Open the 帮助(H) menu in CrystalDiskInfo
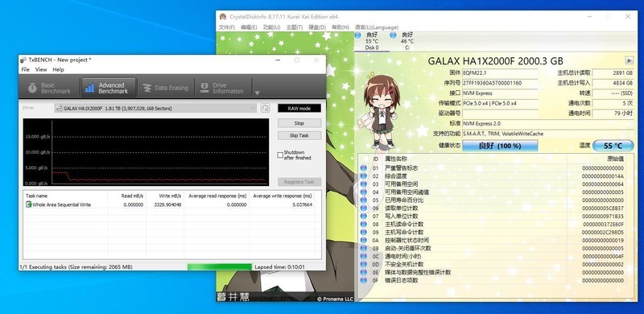644x314 pixels. pyautogui.click(x=340, y=27)
